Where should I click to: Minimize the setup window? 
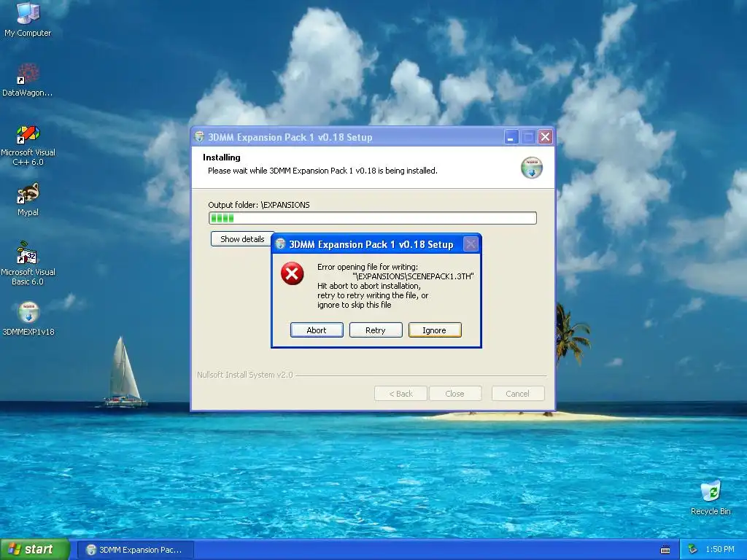511,137
